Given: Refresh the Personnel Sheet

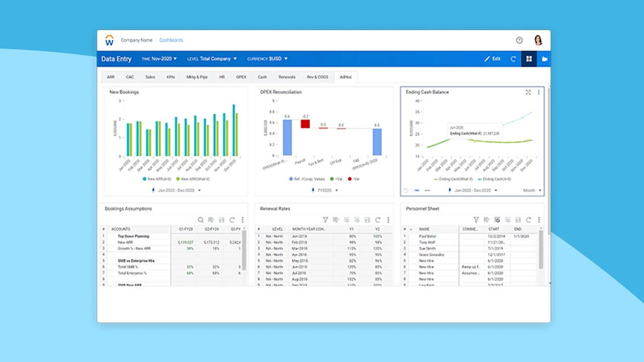Looking at the screenshot, I should (x=528, y=220).
